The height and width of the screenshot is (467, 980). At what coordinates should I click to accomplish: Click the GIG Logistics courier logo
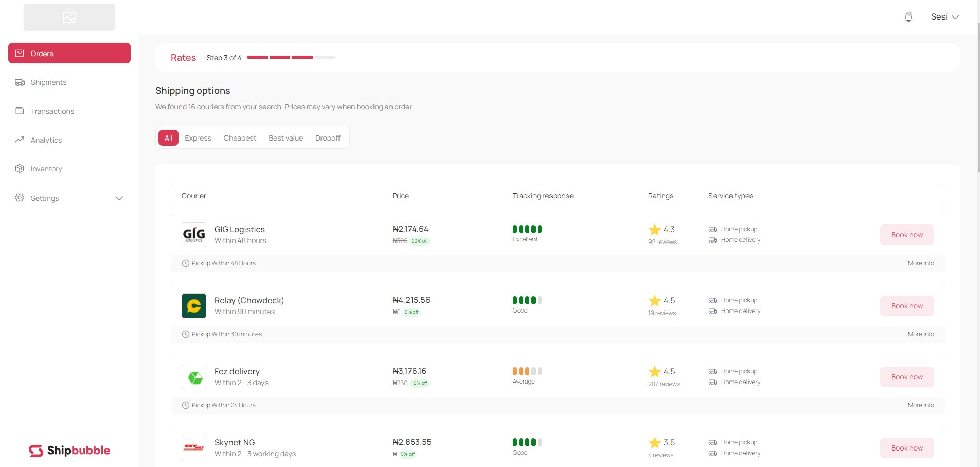pos(194,235)
